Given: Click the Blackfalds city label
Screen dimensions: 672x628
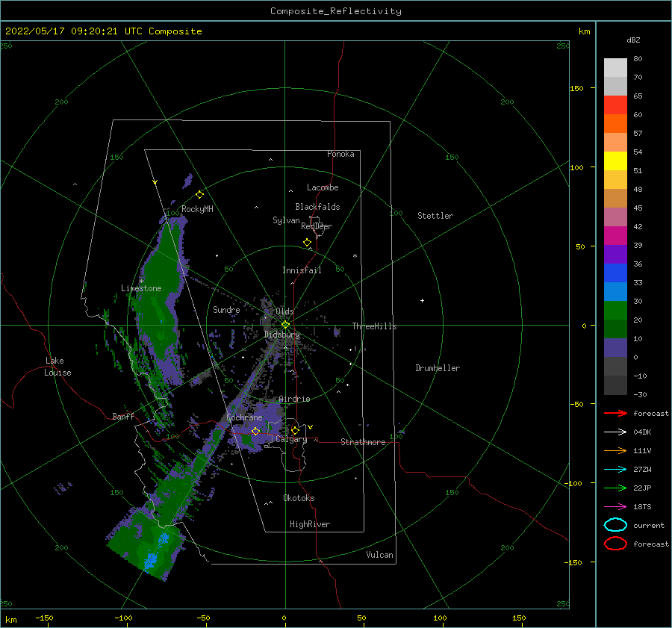Looking at the screenshot, I should tap(317, 207).
